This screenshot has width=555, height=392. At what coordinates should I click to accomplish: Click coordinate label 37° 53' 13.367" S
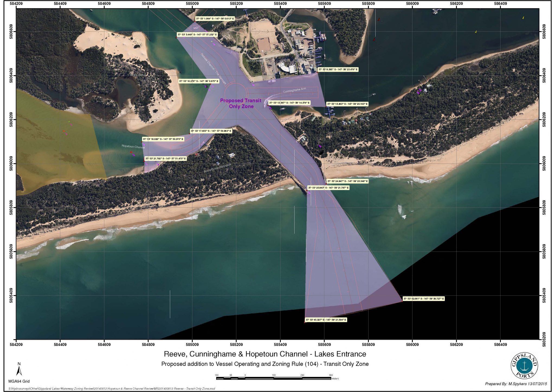(x=289, y=103)
